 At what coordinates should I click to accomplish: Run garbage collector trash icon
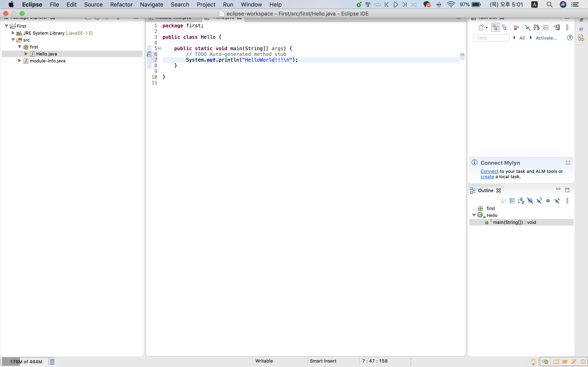point(52,361)
